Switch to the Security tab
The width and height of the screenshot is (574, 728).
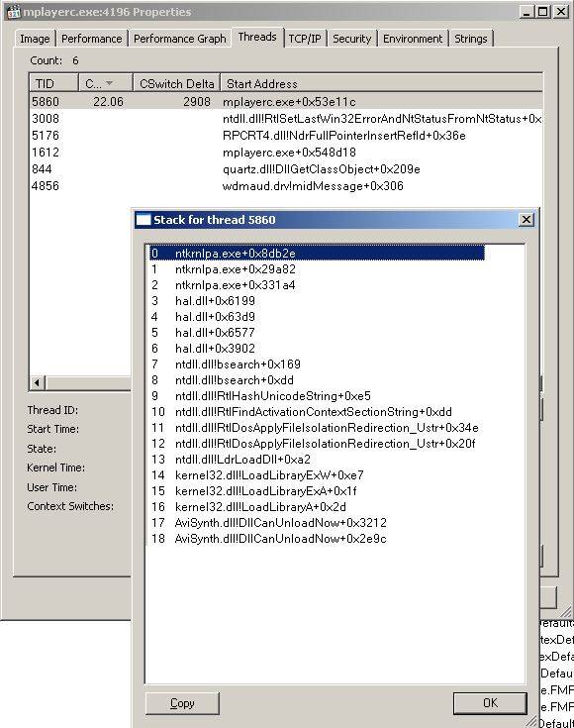[x=351, y=39]
